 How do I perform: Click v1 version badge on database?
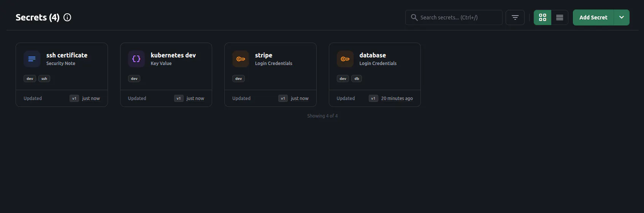[x=373, y=99]
